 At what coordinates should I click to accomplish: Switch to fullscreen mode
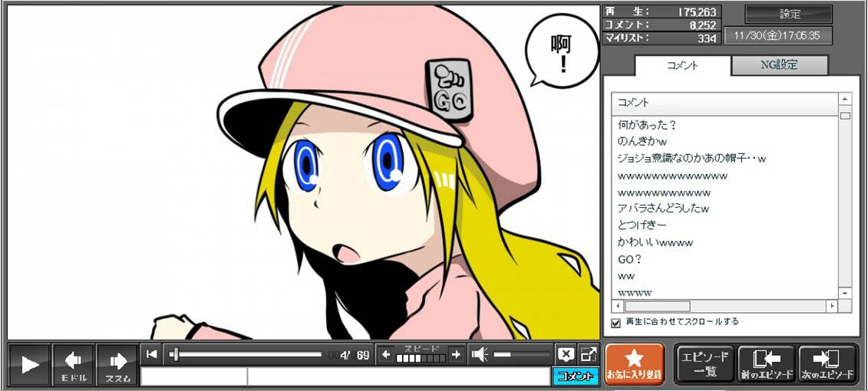588,354
